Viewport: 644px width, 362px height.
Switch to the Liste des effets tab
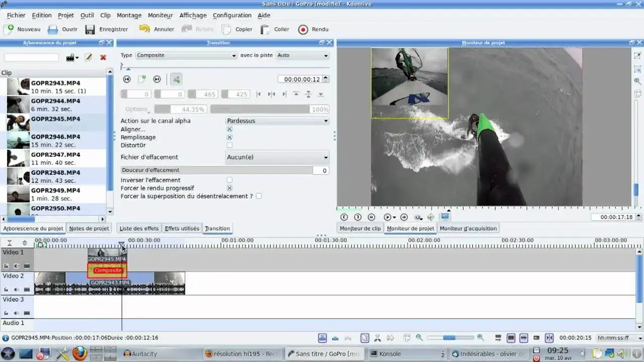139,228
